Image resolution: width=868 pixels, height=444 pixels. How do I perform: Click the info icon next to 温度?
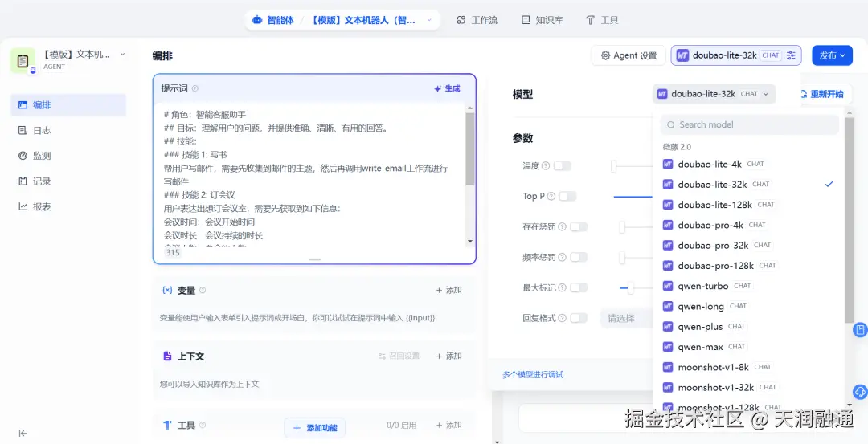546,166
